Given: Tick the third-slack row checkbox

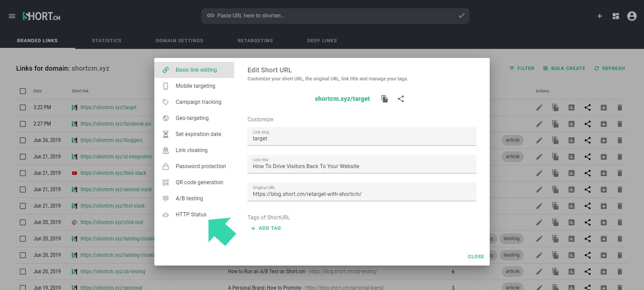Looking at the screenshot, I should [23, 173].
